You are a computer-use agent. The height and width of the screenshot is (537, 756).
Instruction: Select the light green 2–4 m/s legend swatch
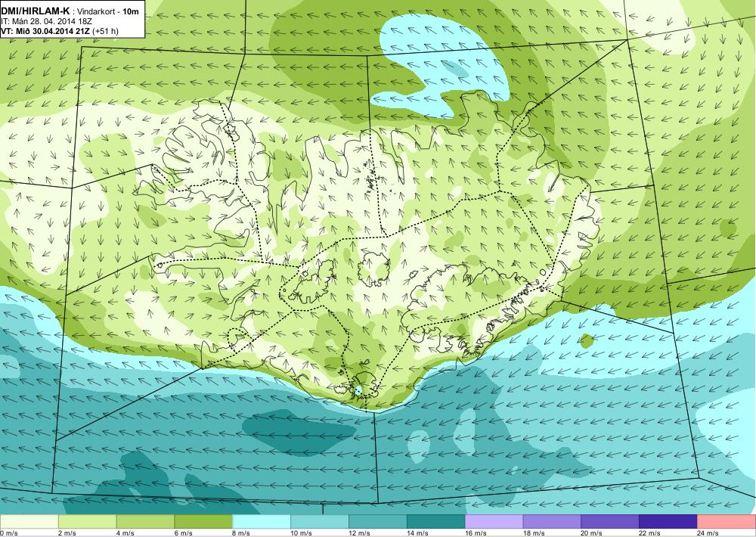87,522
